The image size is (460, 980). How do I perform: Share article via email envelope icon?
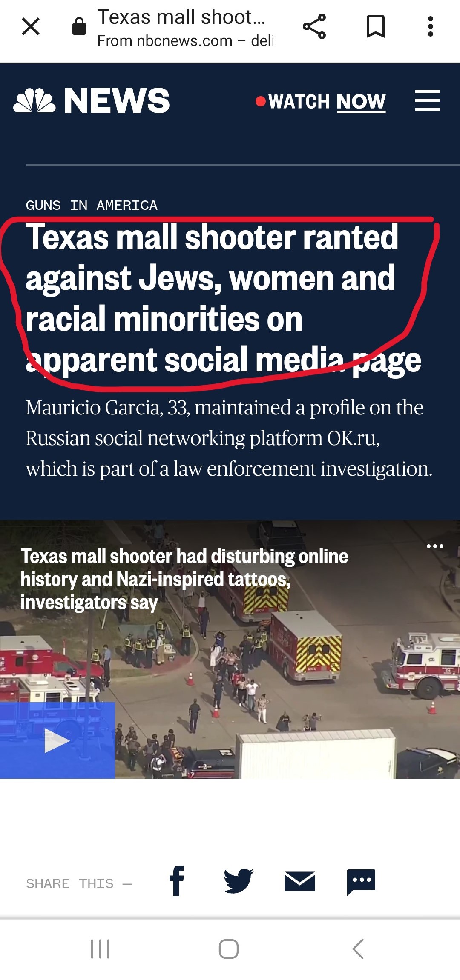click(300, 881)
